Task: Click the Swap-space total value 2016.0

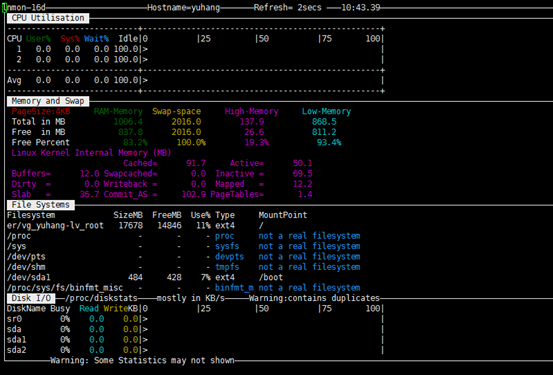Action: 186,122
